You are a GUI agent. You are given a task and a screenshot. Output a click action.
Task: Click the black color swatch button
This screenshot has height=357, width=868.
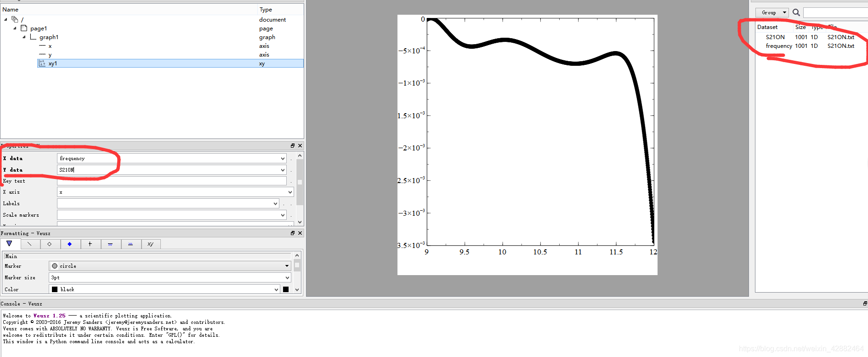286,289
